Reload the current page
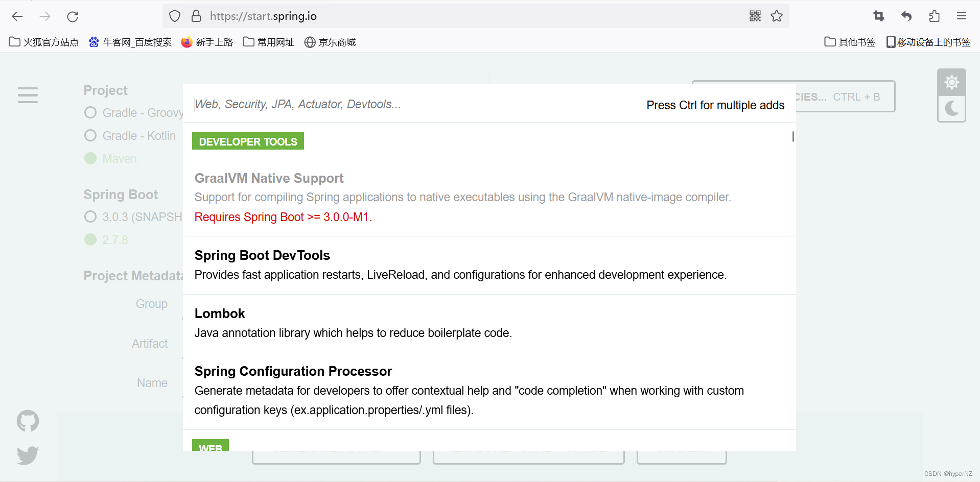Viewport: 980px width, 482px height. coord(73,16)
